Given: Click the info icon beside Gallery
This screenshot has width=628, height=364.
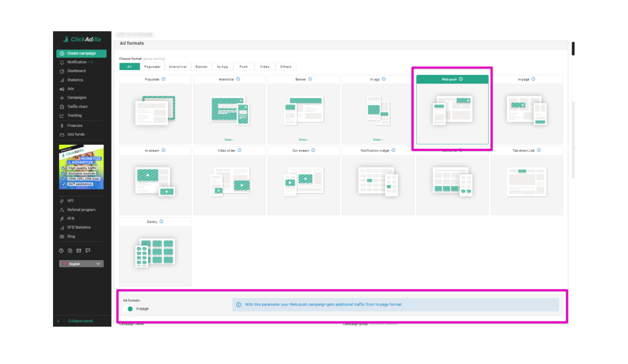Looking at the screenshot, I should [161, 222].
